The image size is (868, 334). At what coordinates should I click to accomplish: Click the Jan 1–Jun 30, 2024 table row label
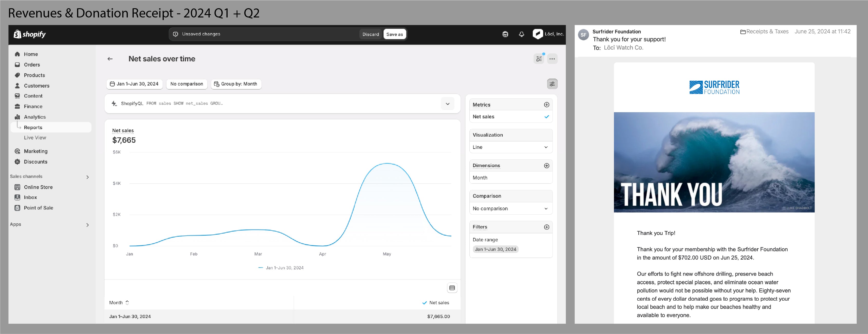coord(130,316)
